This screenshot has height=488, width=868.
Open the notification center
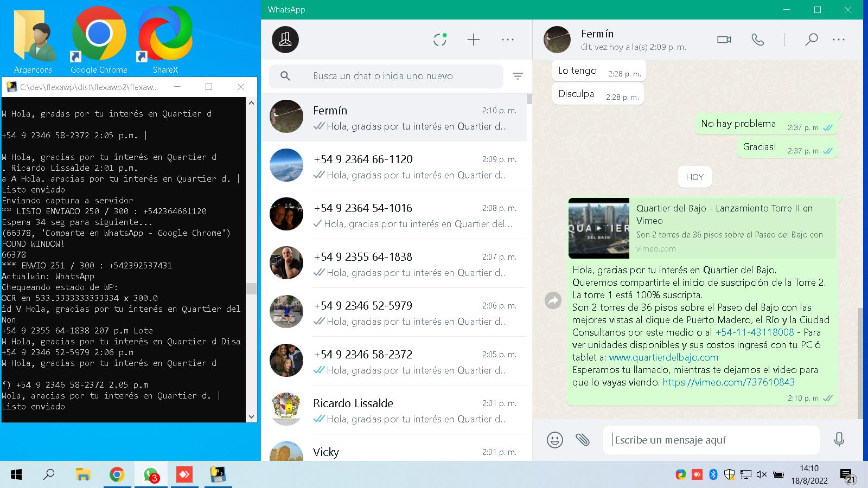pyautogui.click(x=848, y=476)
